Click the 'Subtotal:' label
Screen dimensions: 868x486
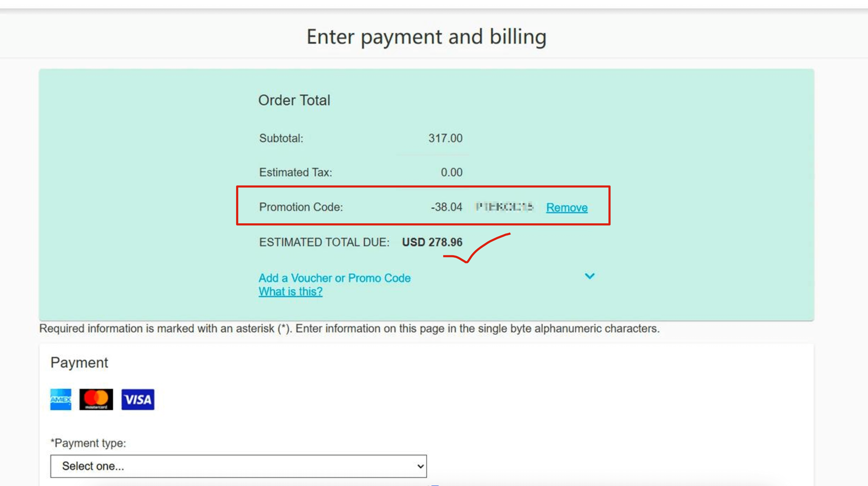click(281, 138)
